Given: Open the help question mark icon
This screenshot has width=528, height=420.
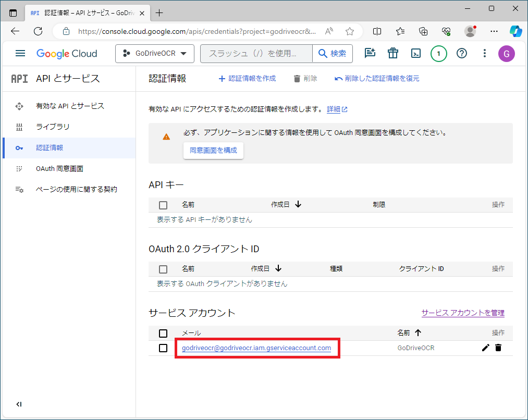Looking at the screenshot, I should (x=462, y=53).
